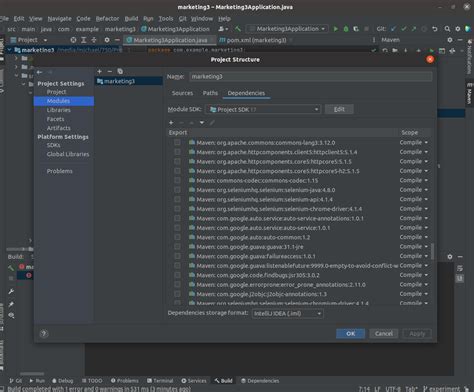Collapse the marketing3 project tree root
Viewport: 474px width, 392px height.
(9, 50)
